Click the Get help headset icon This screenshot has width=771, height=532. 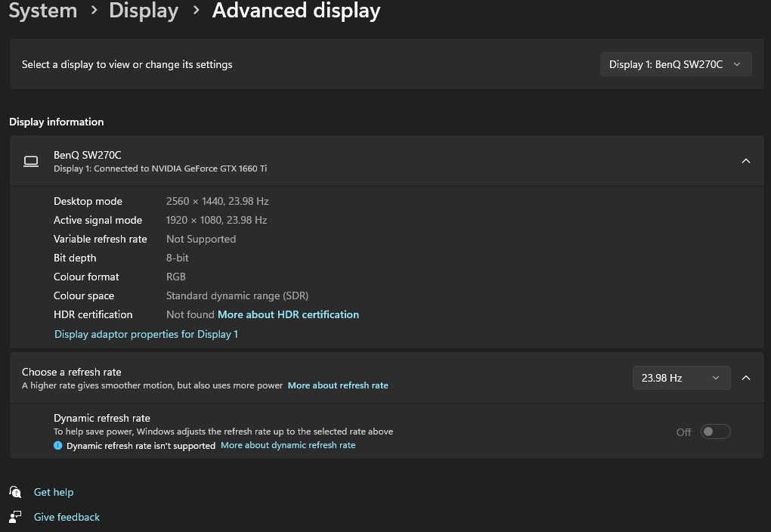15,492
